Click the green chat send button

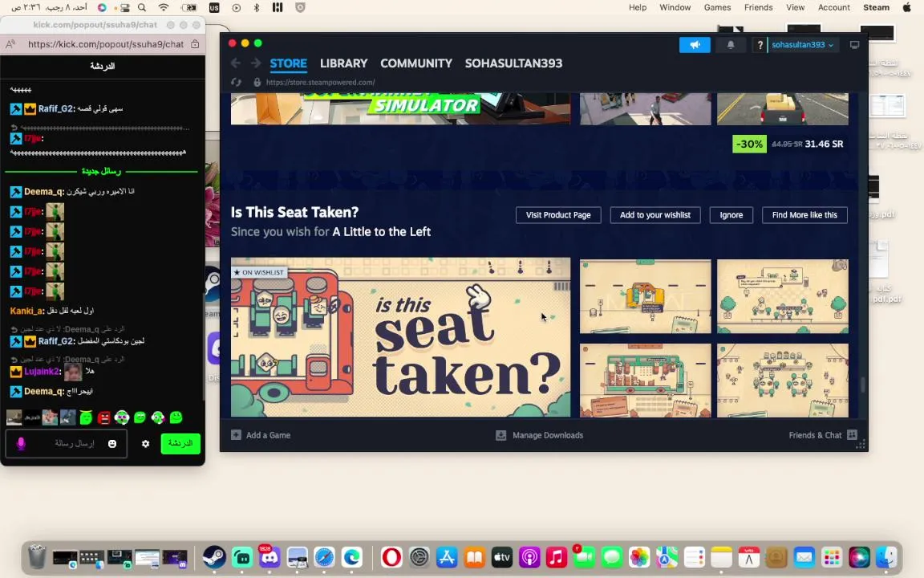click(x=180, y=443)
